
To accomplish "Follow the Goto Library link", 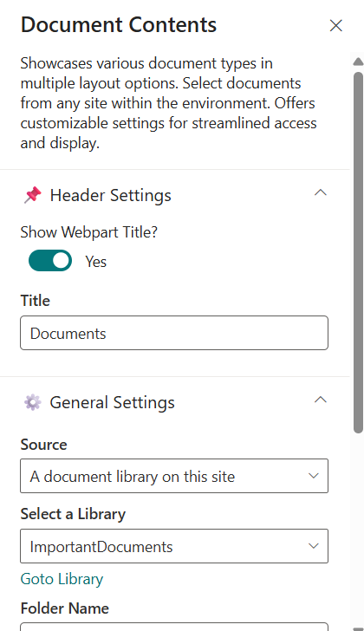I will point(62,579).
